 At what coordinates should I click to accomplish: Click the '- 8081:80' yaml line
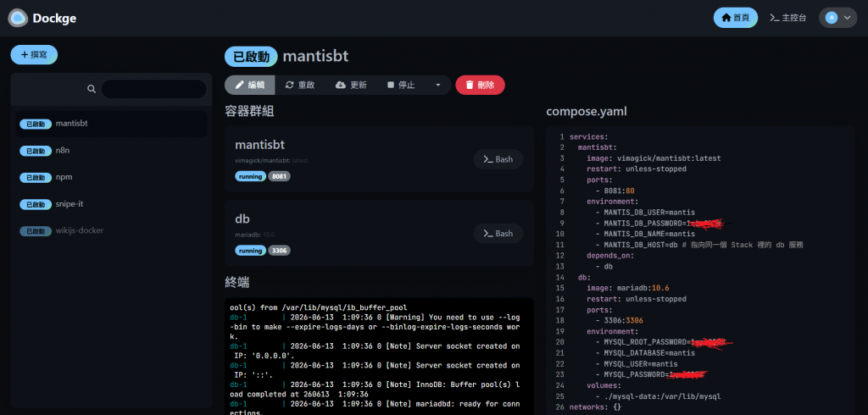click(615, 191)
